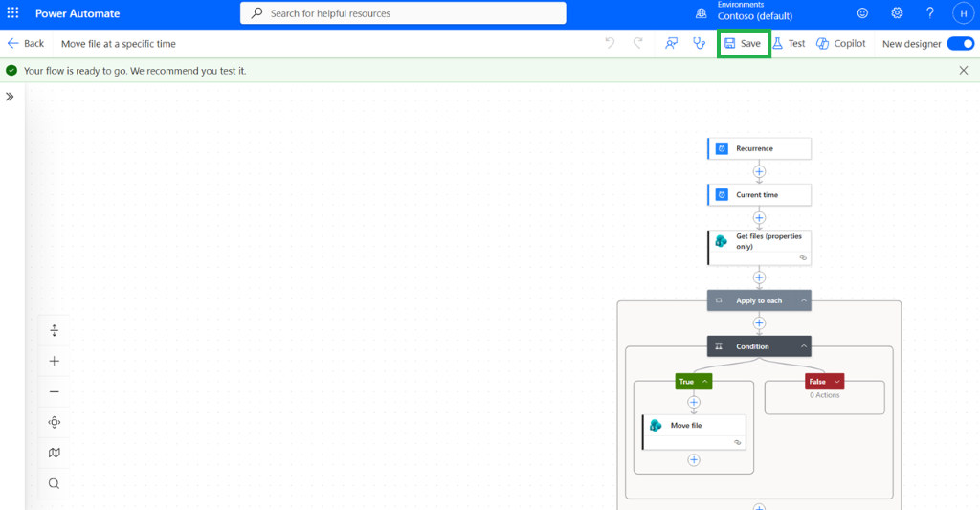Select the Condition header
This screenshot has height=510, width=980.
[759, 346]
